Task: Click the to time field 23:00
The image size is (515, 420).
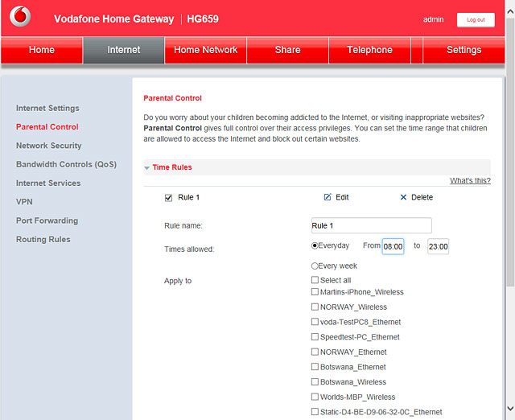Action: (438, 246)
